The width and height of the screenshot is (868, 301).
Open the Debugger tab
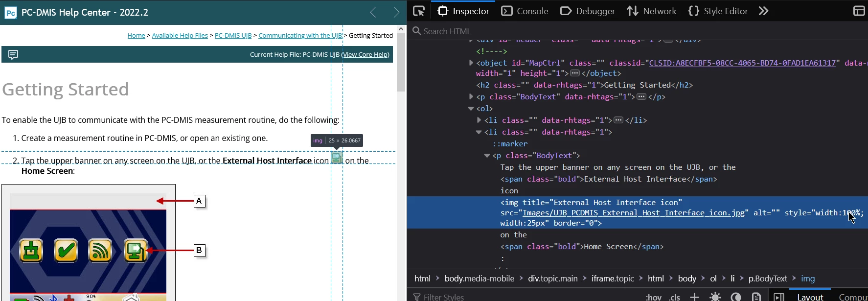[x=588, y=11]
